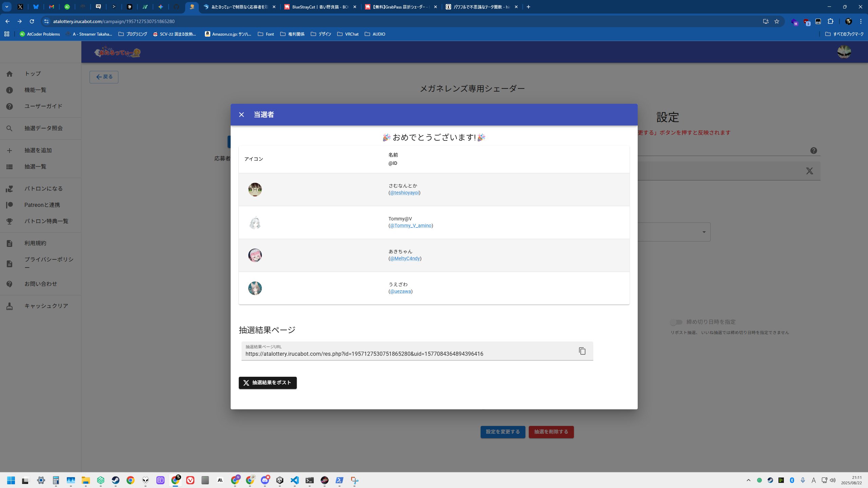
Task: Open the browser tab search dropdown
Action: (x=6, y=7)
